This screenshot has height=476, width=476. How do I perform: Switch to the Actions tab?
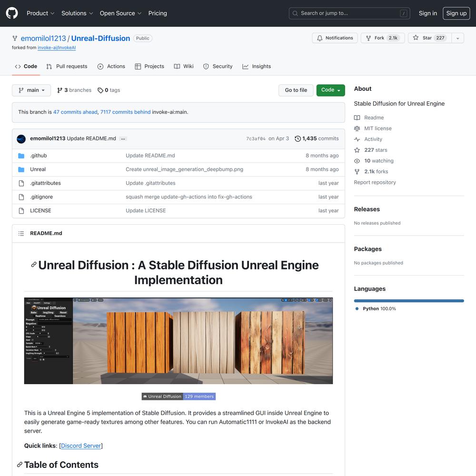click(x=111, y=67)
